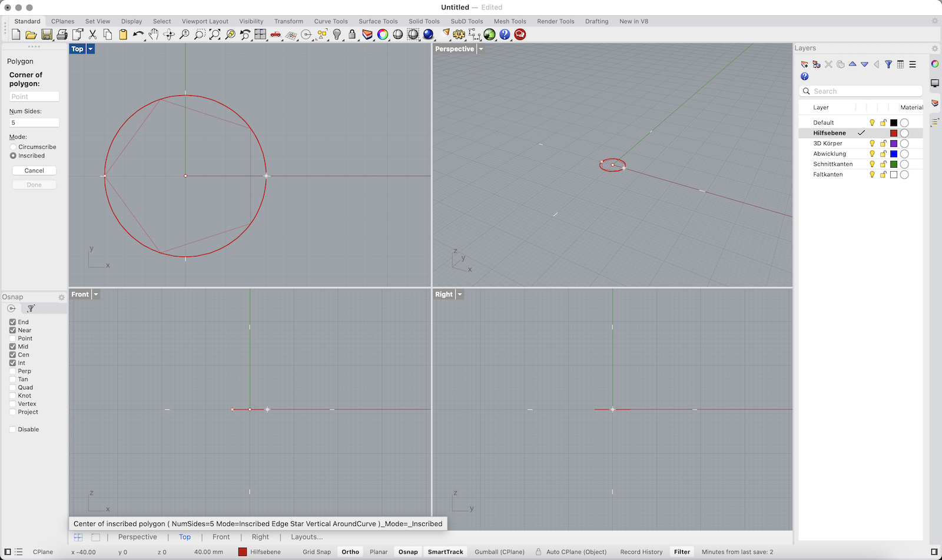The height and width of the screenshot is (560, 942).
Task: Select the Circumscribe mode radio button
Action: click(13, 147)
